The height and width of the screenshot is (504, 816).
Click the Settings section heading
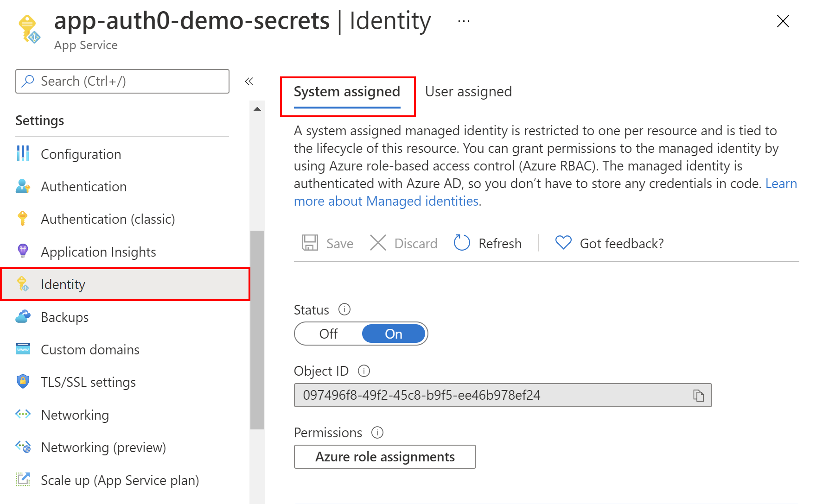(40, 121)
